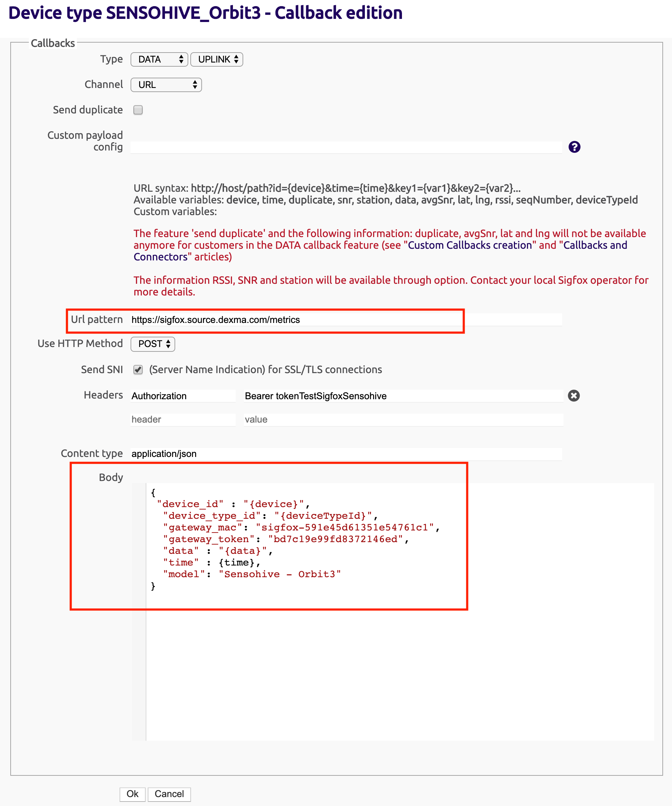Open the custom payload config help icon
The image size is (672, 806).
[574, 147]
